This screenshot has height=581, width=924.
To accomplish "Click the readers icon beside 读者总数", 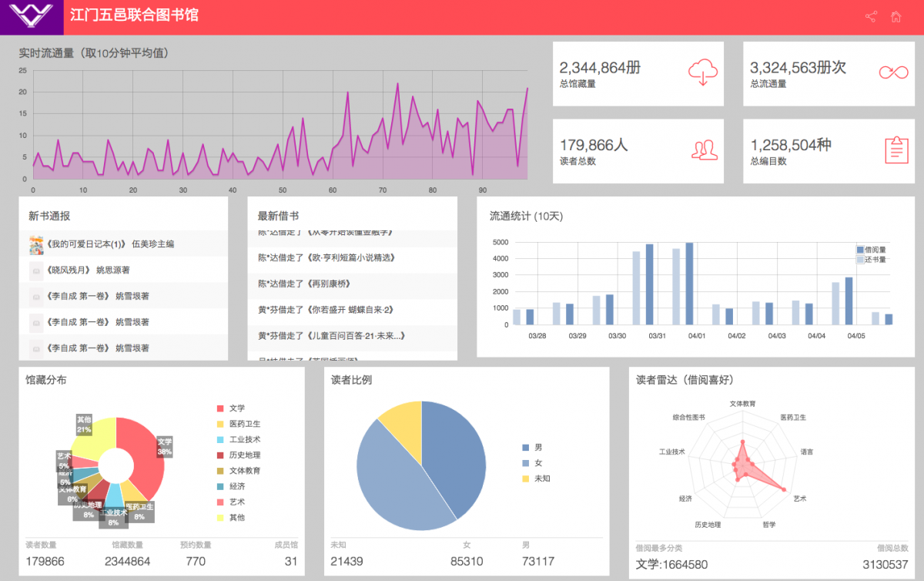I will [x=704, y=149].
